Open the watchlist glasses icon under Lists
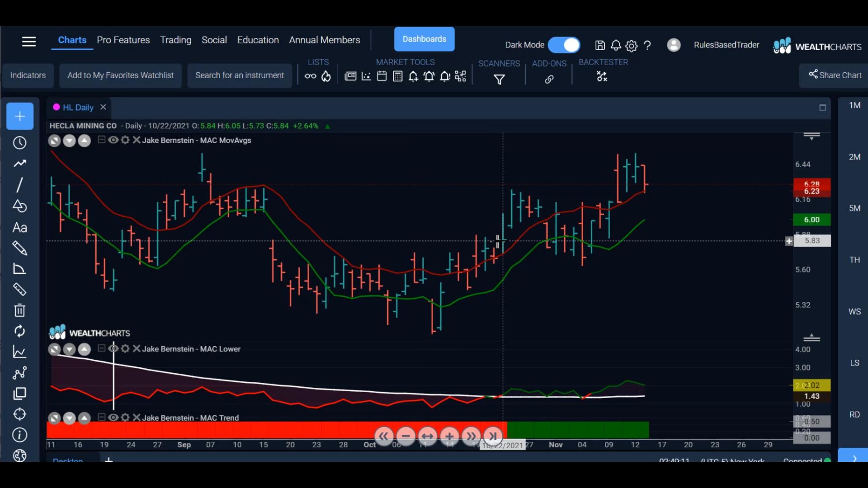 pos(311,76)
